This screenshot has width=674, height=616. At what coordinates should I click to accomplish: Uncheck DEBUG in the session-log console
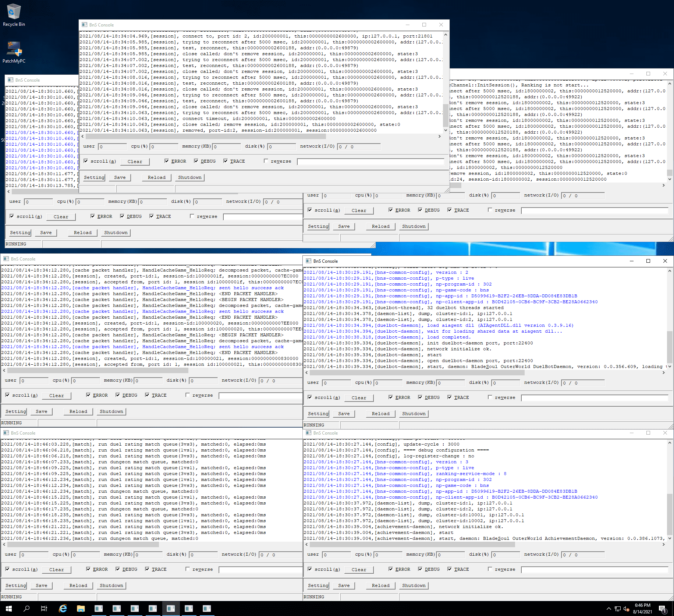coord(196,161)
